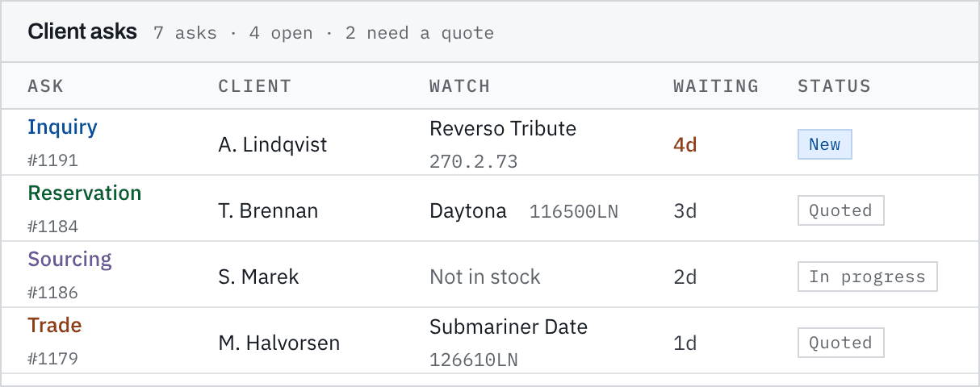Click the Quoted badge for T. Brennan
Screen dimensions: 980x387
pyautogui.click(x=841, y=211)
